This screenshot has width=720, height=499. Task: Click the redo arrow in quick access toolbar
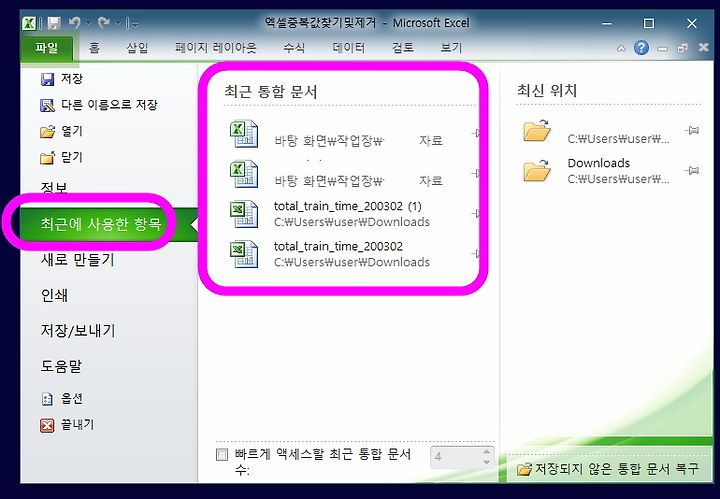click(x=104, y=22)
